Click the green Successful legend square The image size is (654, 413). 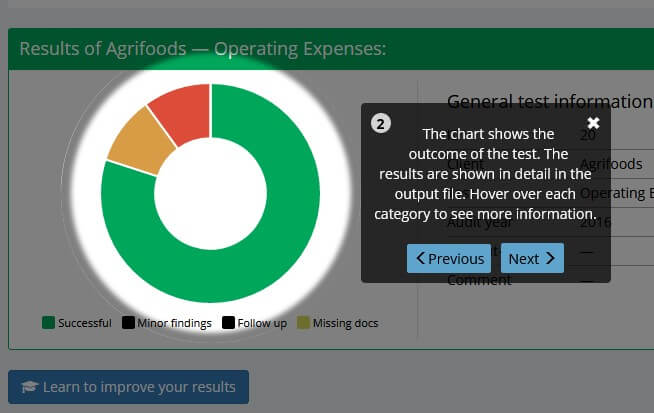point(48,323)
